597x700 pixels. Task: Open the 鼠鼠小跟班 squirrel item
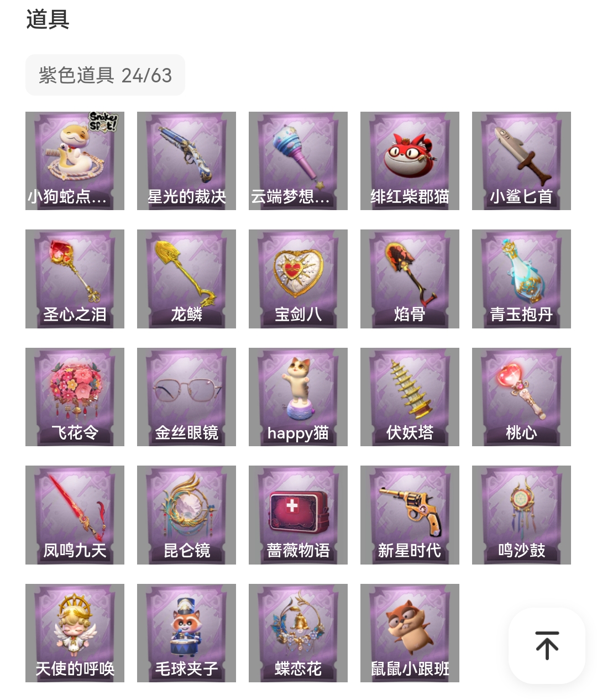pos(410,633)
